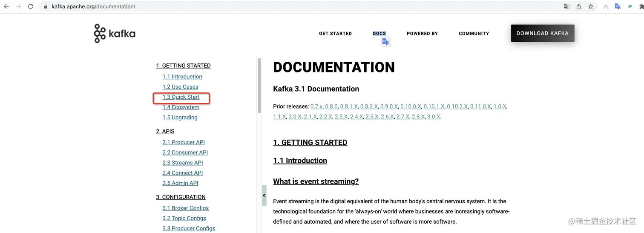
Task: Open the 2.1.X prior release link
Action: 310,117
